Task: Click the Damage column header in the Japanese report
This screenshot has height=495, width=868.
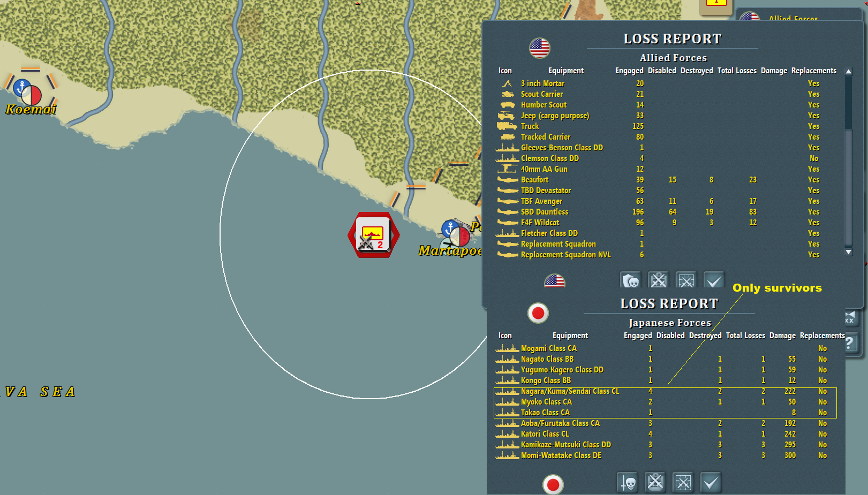Action: pyautogui.click(x=782, y=336)
